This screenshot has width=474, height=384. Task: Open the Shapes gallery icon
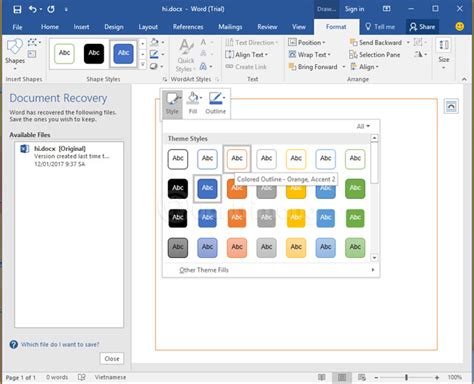15,47
